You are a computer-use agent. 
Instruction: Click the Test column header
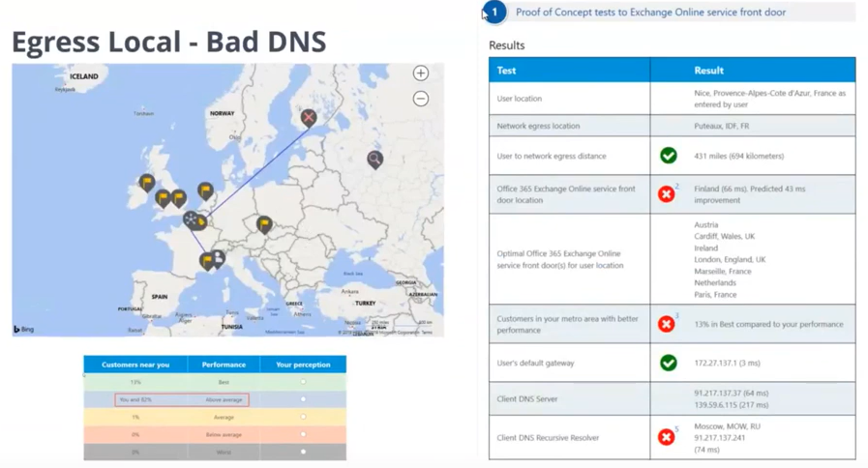pos(569,71)
